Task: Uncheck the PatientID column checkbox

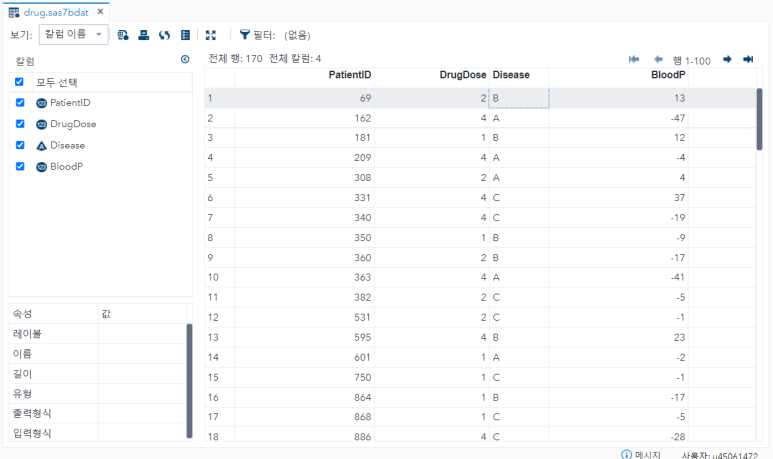Action: click(x=20, y=103)
